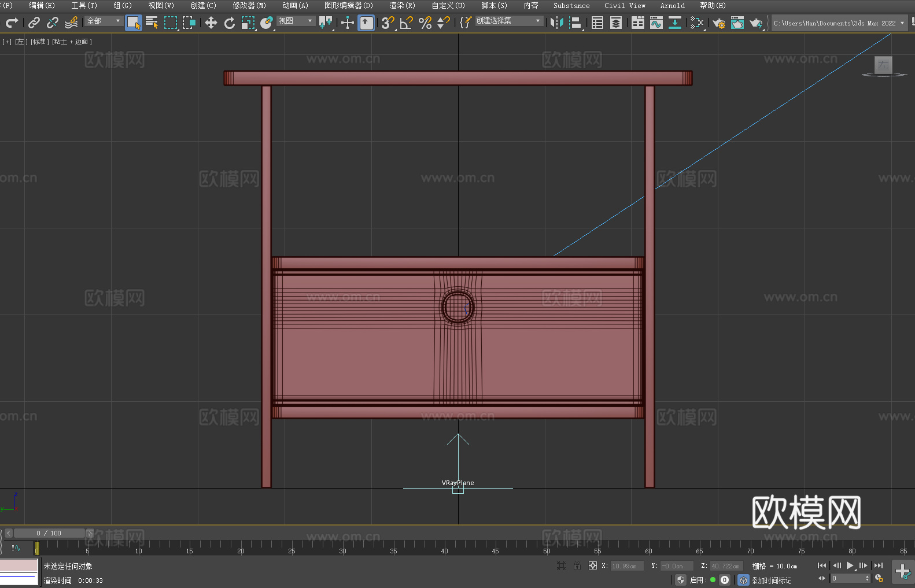Image resolution: width=915 pixels, height=588 pixels.
Task: Click the Play Animation button
Action: (x=850, y=565)
